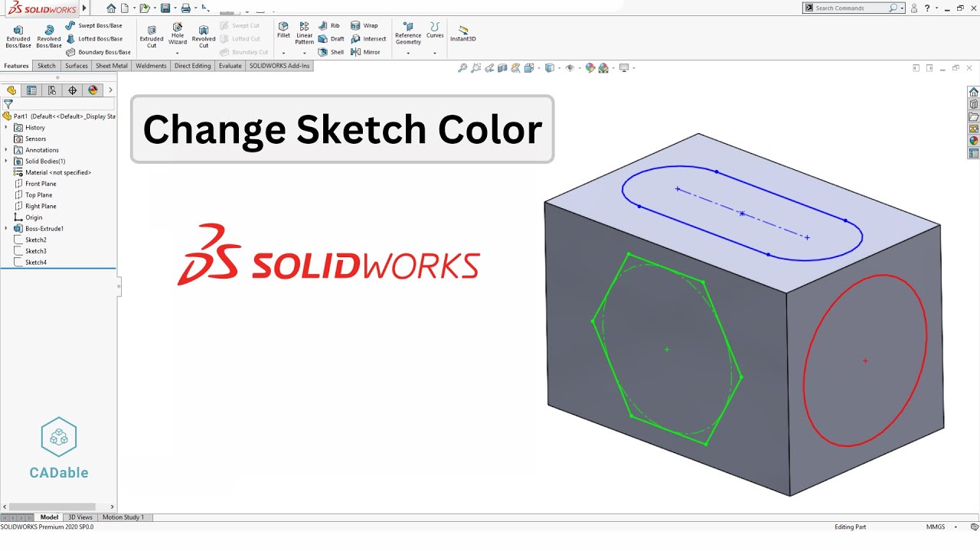Switch to PropertyManager tab
Image resolution: width=980 pixels, height=551 pixels.
pos(31,90)
